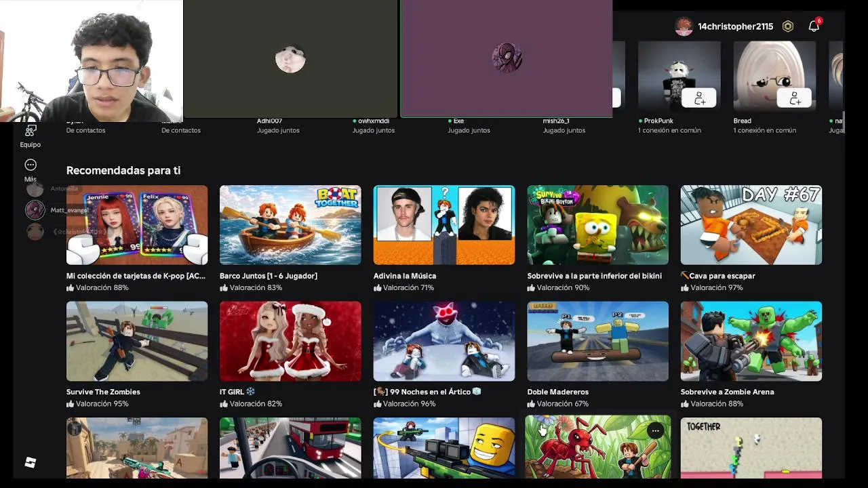868x488 pixels.
Task: Click the Sobrevive a Zombie Arena title
Action: (727, 392)
